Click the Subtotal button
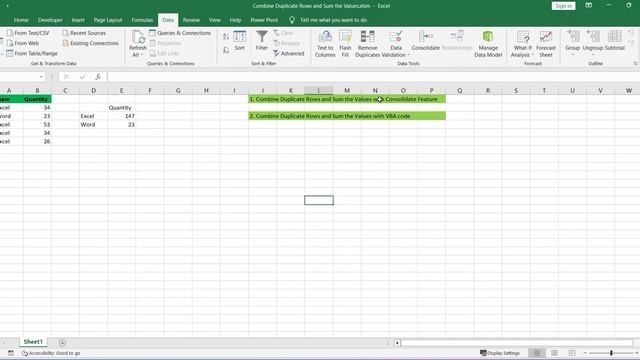This screenshot has width=640, height=360. [x=615, y=40]
